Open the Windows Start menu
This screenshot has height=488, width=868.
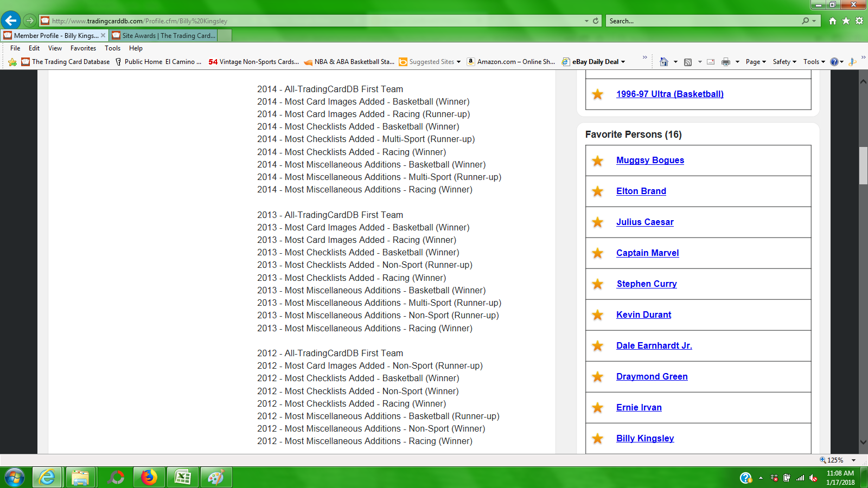15,478
